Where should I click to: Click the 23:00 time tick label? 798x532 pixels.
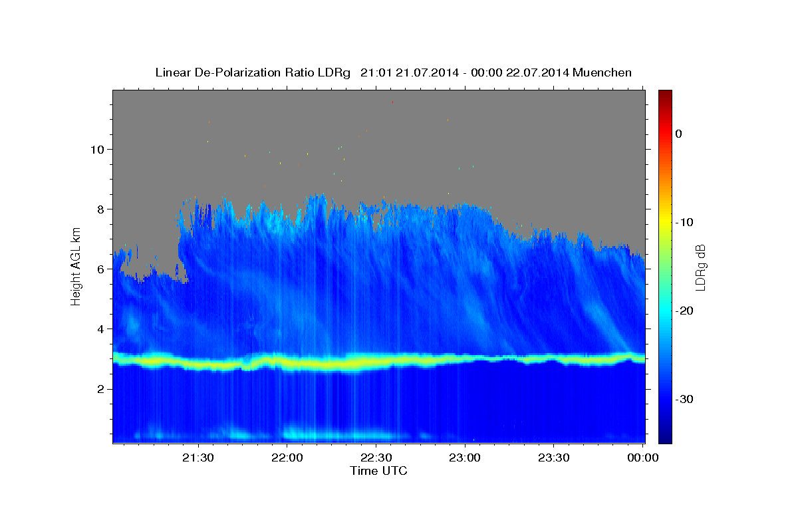click(x=465, y=458)
